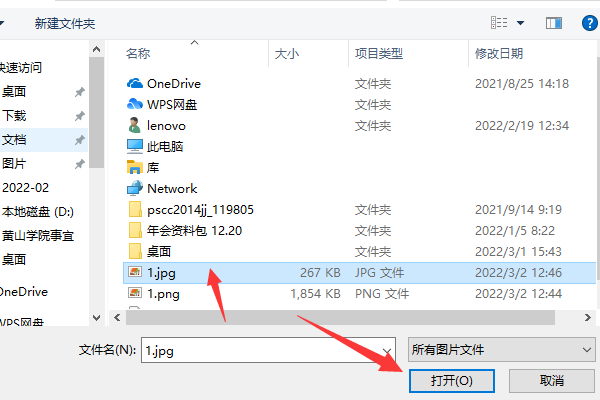The image size is (600, 400).
Task: Click the blue help question mark icon
Action: [590, 23]
